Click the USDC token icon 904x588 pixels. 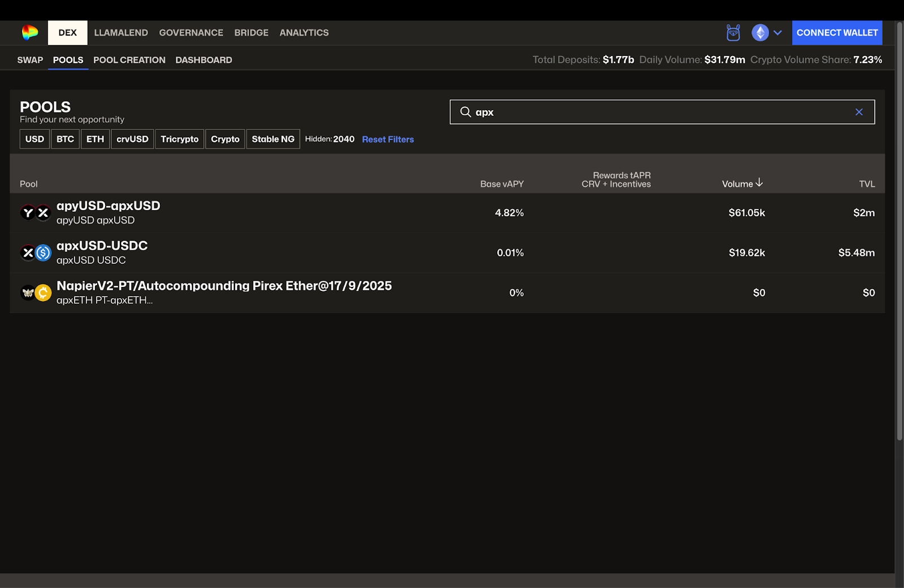[x=44, y=252]
